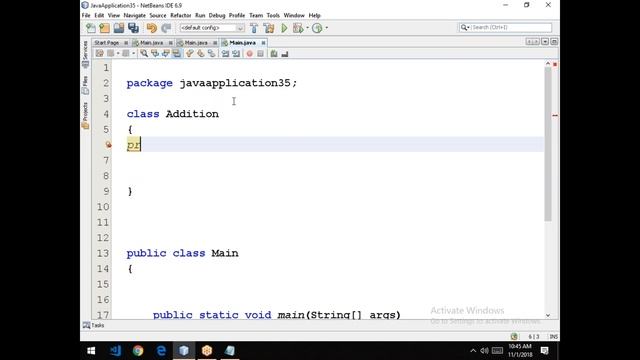Click the volume speaker tray icon

[484, 351]
